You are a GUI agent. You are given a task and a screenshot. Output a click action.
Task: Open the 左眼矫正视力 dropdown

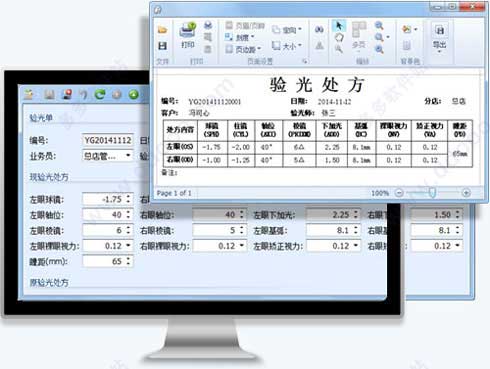(x=356, y=246)
